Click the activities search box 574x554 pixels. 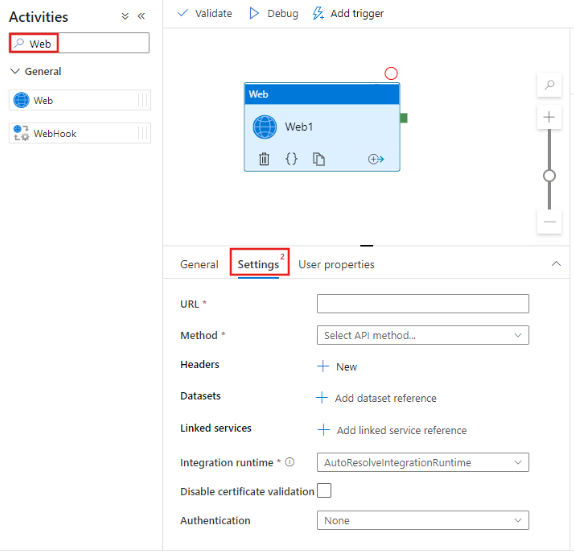pyautogui.click(x=79, y=43)
